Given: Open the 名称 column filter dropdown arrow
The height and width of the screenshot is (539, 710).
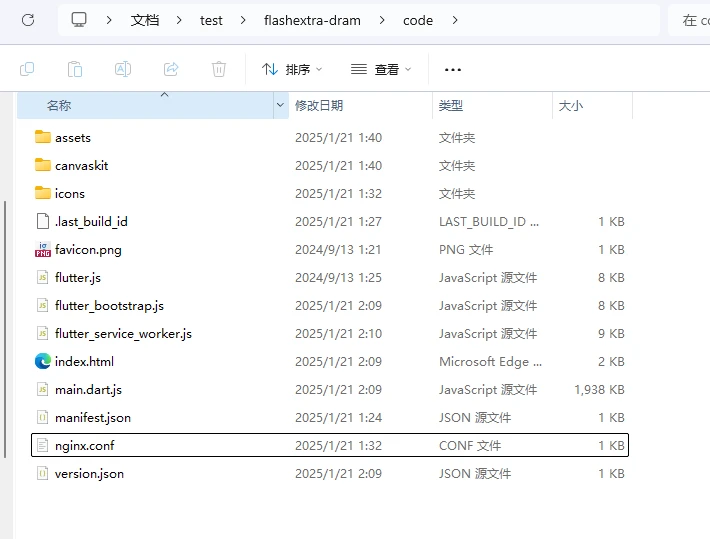Looking at the screenshot, I should pyautogui.click(x=280, y=105).
